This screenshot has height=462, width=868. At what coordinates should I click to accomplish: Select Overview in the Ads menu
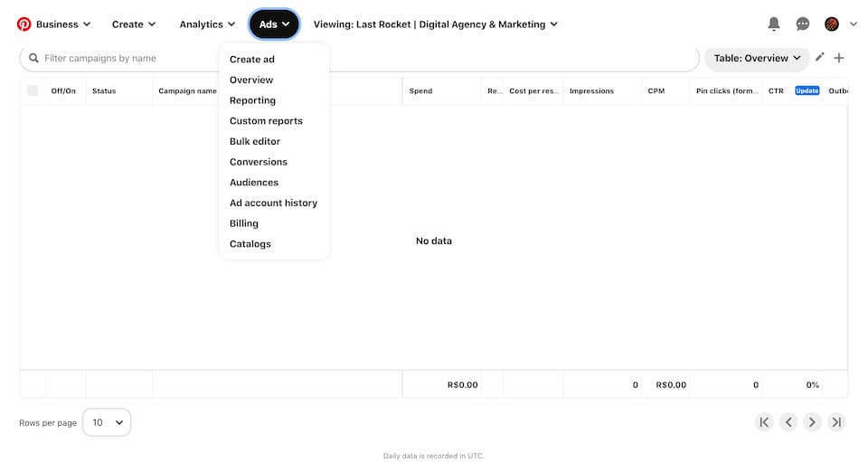point(251,80)
